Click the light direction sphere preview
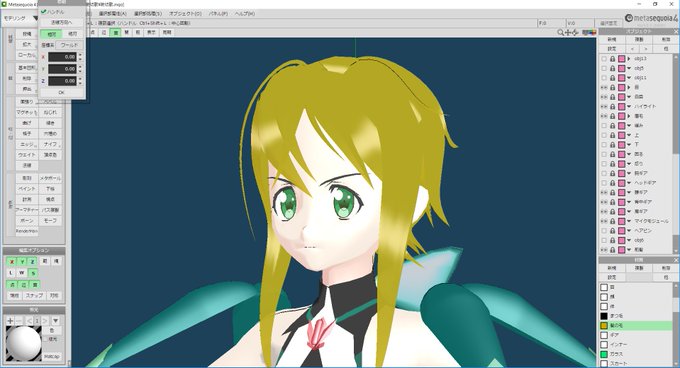Image resolution: width=680 pixels, height=368 pixels. pos(24,343)
